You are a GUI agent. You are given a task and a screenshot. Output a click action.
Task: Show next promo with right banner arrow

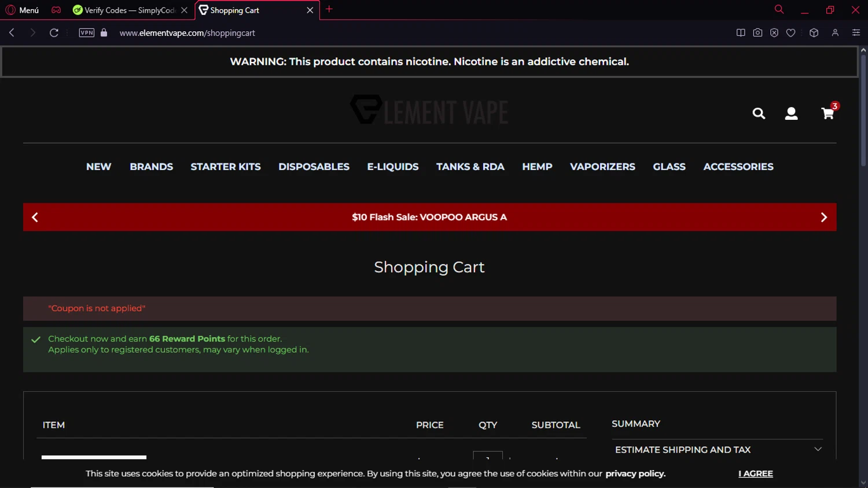pyautogui.click(x=824, y=217)
